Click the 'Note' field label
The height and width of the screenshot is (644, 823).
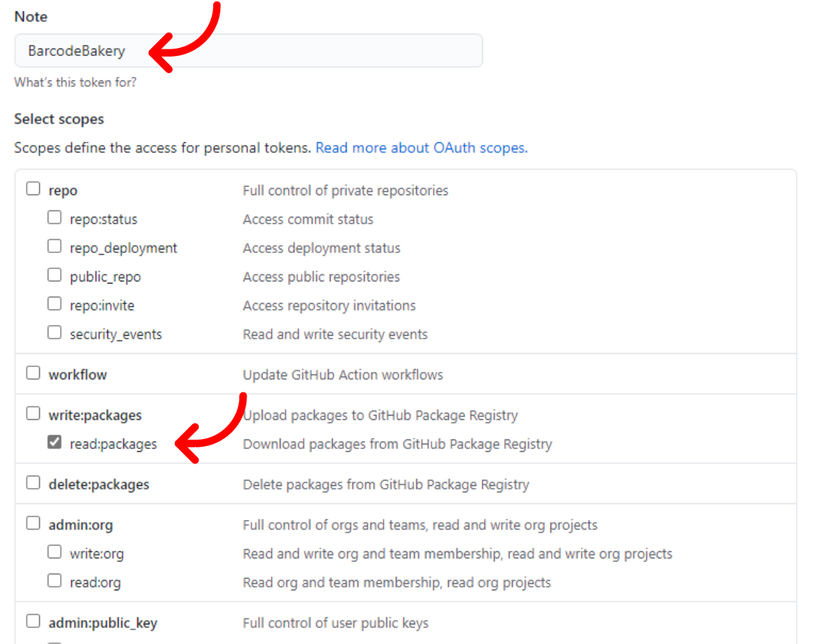click(30, 17)
